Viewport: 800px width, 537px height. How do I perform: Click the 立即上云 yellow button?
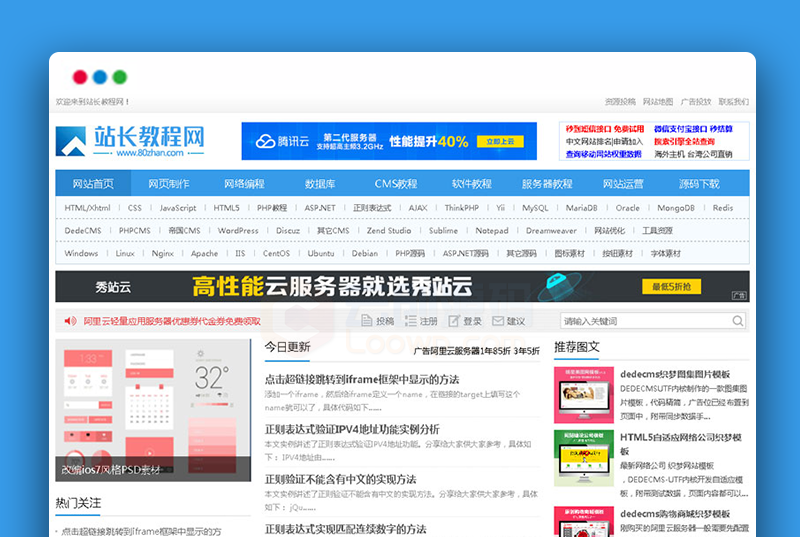(500, 141)
